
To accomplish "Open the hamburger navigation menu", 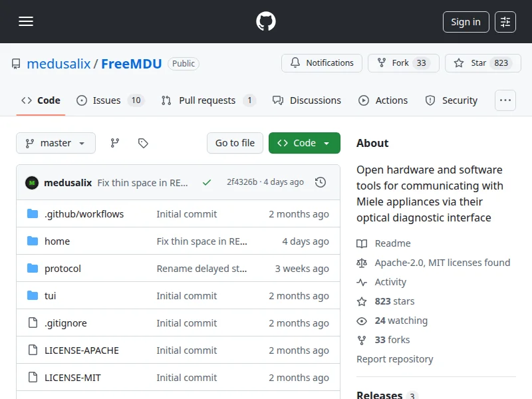I will coord(26,22).
